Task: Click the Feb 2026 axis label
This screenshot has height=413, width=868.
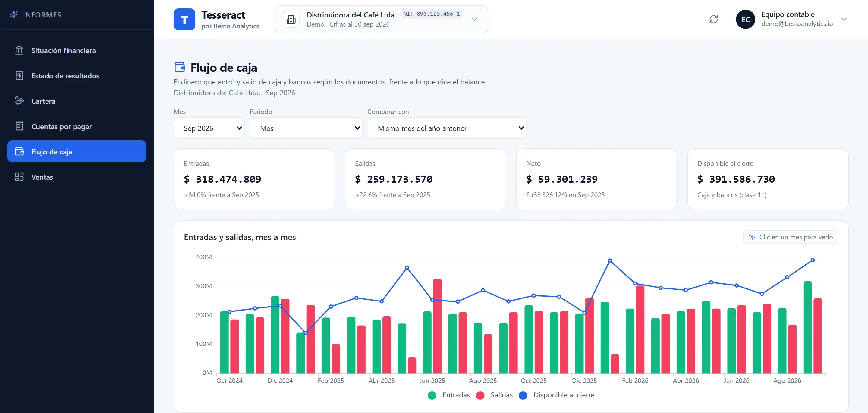Action: [x=635, y=380]
